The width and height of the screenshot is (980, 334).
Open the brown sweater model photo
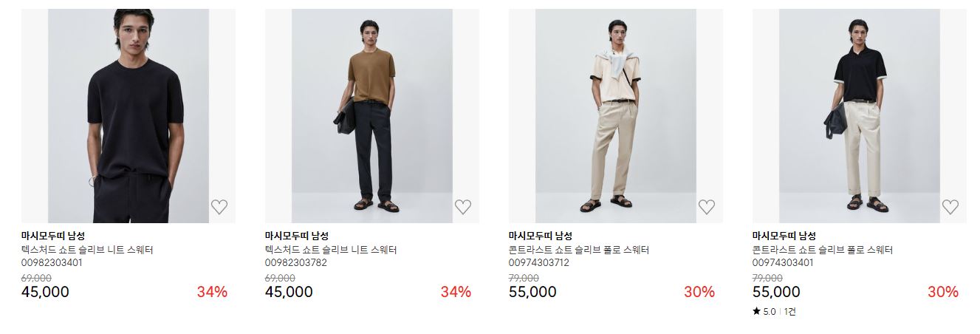click(x=372, y=116)
